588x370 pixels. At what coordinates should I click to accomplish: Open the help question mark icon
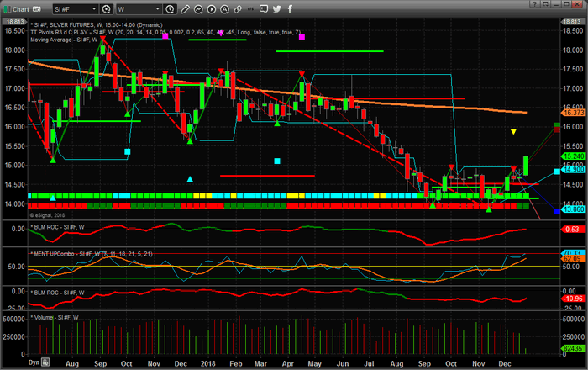click(x=536, y=8)
